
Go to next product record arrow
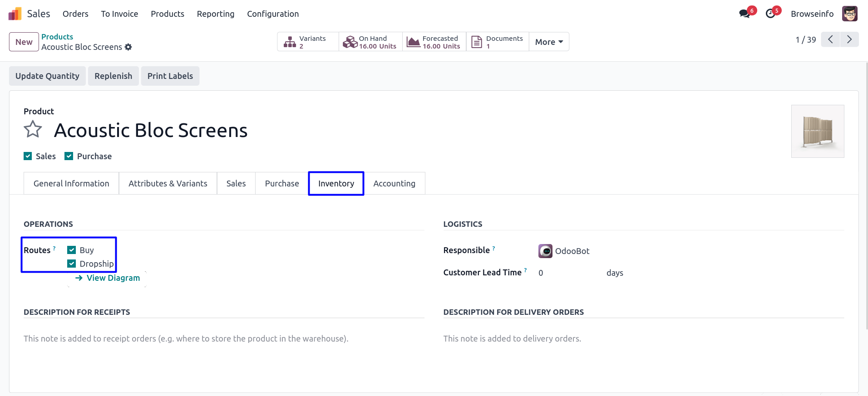[849, 39]
